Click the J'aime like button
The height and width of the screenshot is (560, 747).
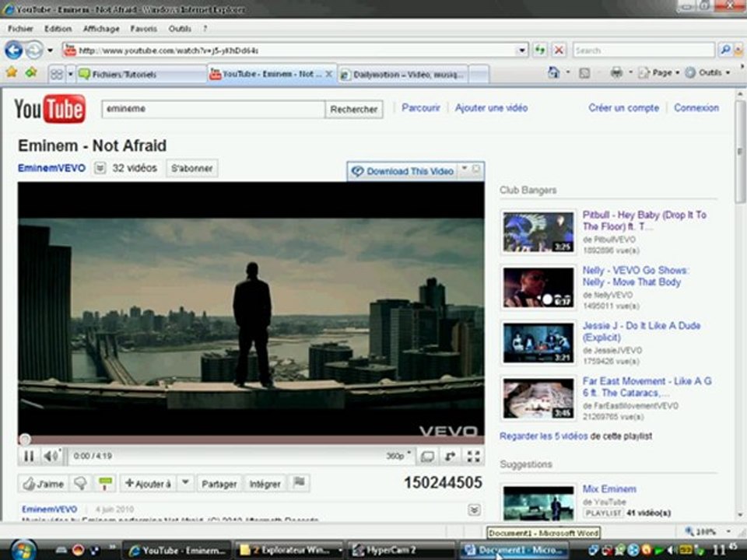click(44, 484)
